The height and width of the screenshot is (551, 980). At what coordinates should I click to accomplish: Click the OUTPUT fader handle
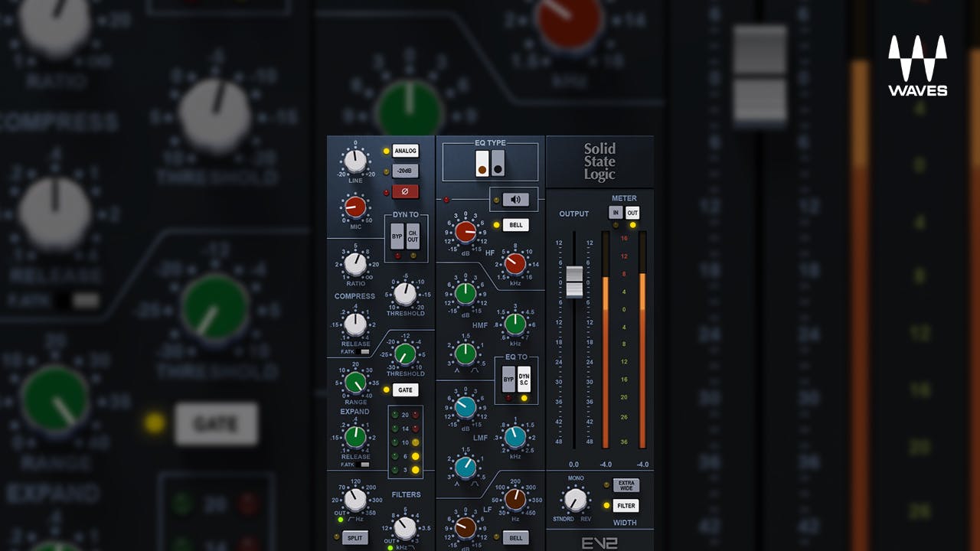tap(574, 282)
